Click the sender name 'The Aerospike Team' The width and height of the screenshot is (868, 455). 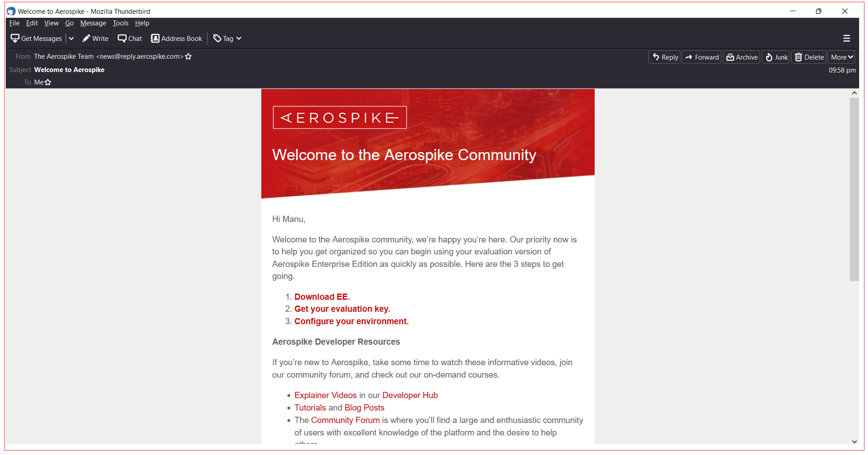[x=64, y=56]
